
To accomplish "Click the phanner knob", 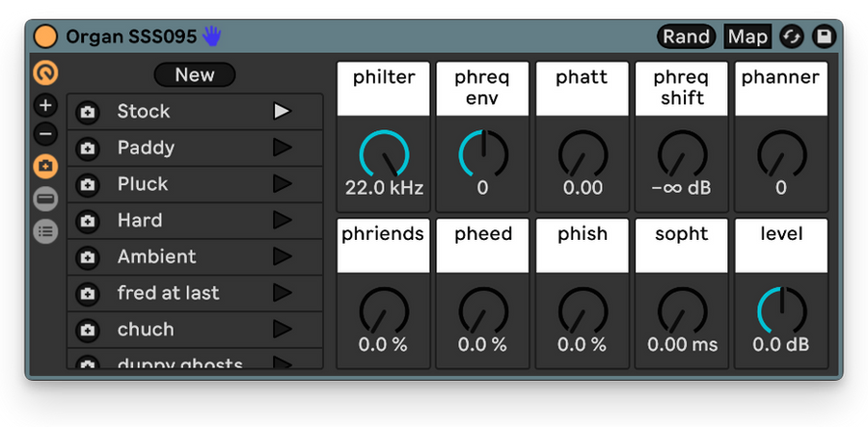I will pos(781,154).
